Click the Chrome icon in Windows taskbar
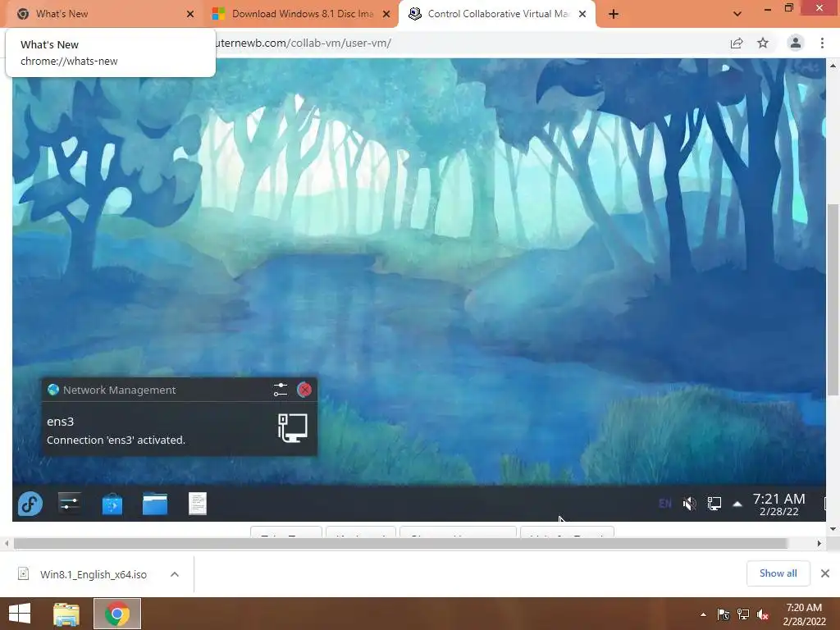Image resolution: width=840 pixels, height=630 pixels. (x=116, y=614)
